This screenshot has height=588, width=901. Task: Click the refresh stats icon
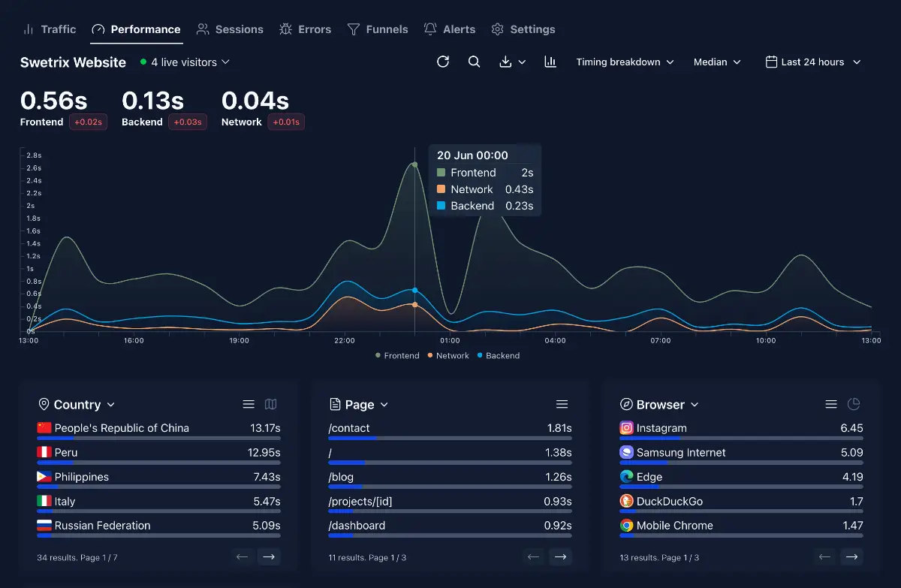pos(443,62)
